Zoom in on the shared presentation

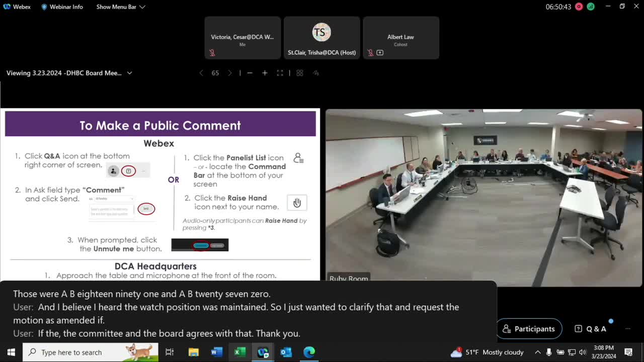pyautogui.click(x=265, y=73)
